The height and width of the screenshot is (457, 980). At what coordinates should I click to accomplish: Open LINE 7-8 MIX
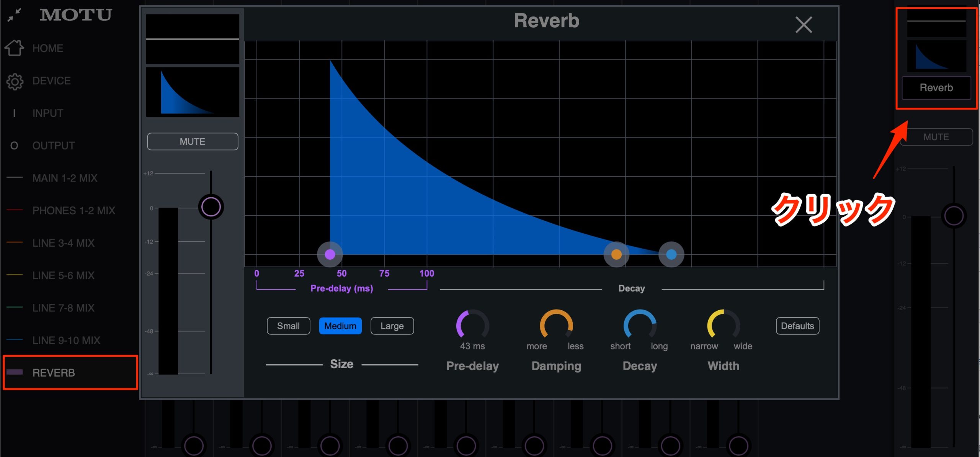[x=63, y=308]
